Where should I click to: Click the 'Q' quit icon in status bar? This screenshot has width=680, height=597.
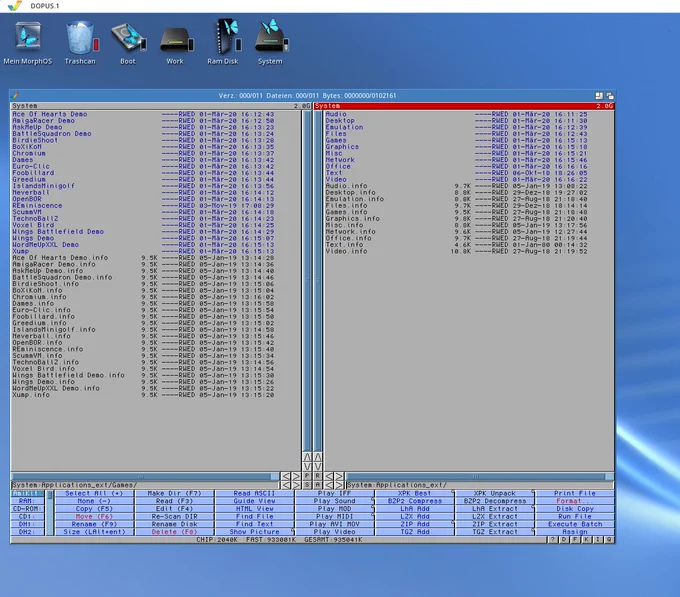(609, 540)
